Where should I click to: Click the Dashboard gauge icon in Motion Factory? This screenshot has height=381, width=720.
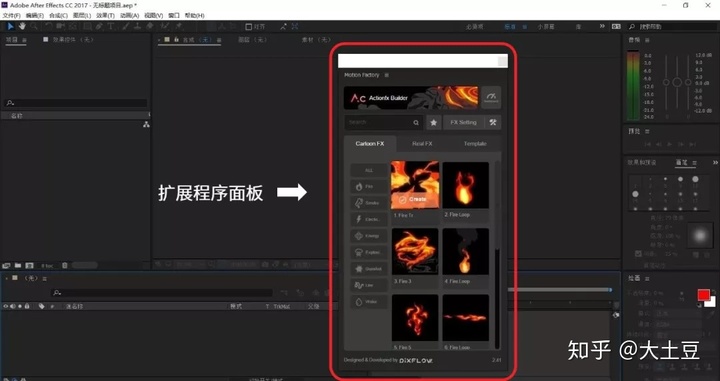[491, 97]
